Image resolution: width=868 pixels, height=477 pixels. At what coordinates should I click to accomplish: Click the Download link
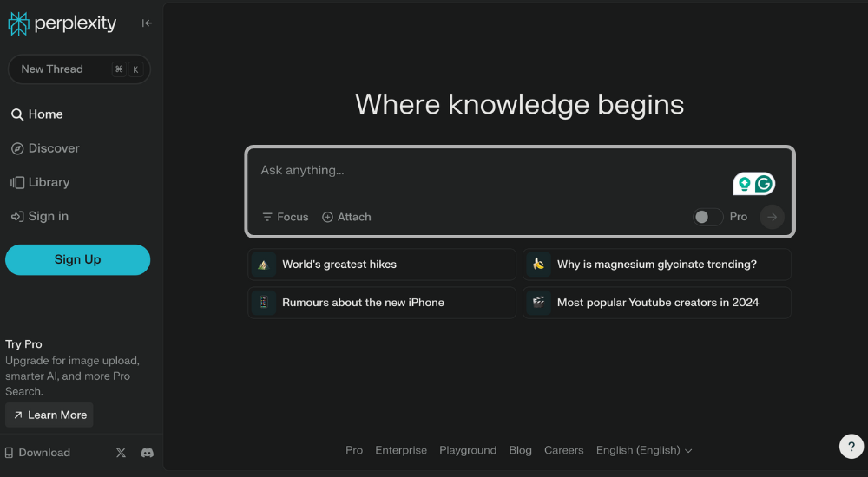click(x=37, y=453)
